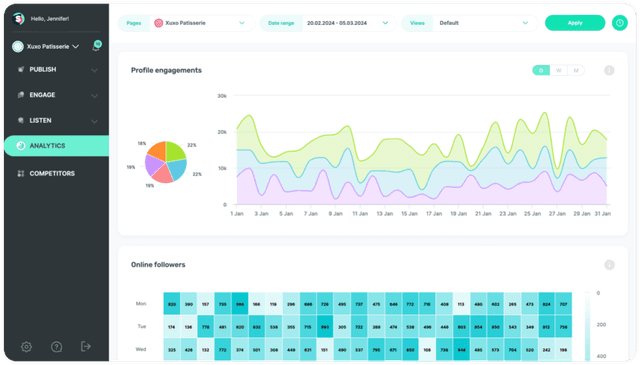Image resolution: width=640 pixels, height=365 pixels.
Task: Click the '200' legend scale label
Action: coord(601,325)
